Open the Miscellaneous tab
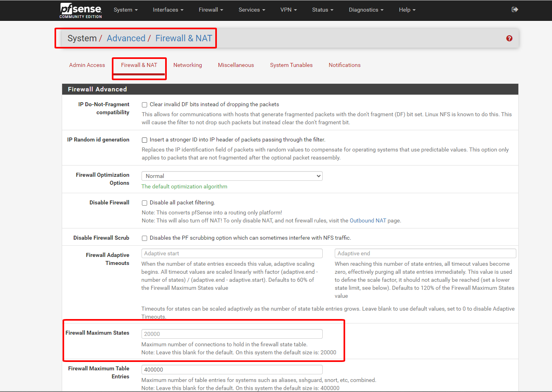The height and width of the screenshot is (392, 552). click(x=236, y=65)
